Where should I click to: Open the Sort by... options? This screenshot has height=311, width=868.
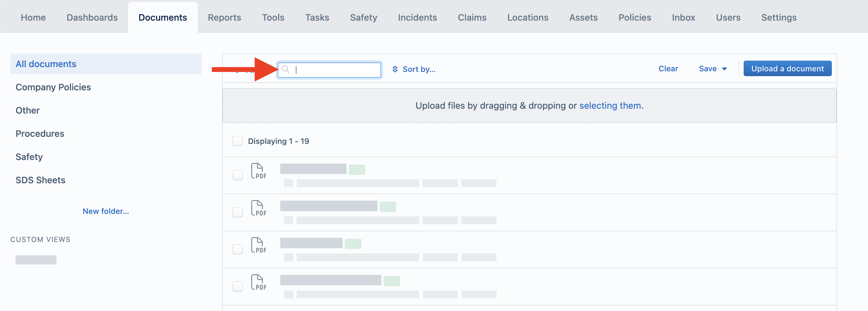414,69
